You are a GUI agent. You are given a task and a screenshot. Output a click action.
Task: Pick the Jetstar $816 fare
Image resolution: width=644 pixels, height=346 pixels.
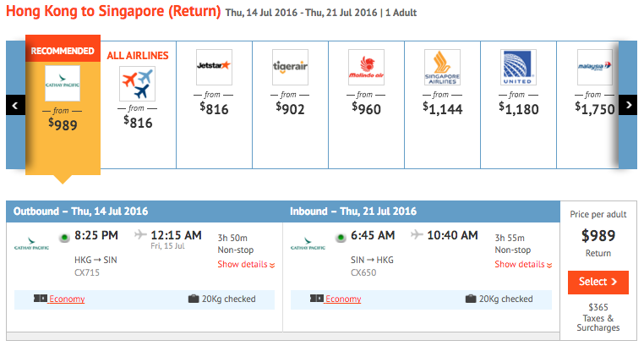[214, 109]
